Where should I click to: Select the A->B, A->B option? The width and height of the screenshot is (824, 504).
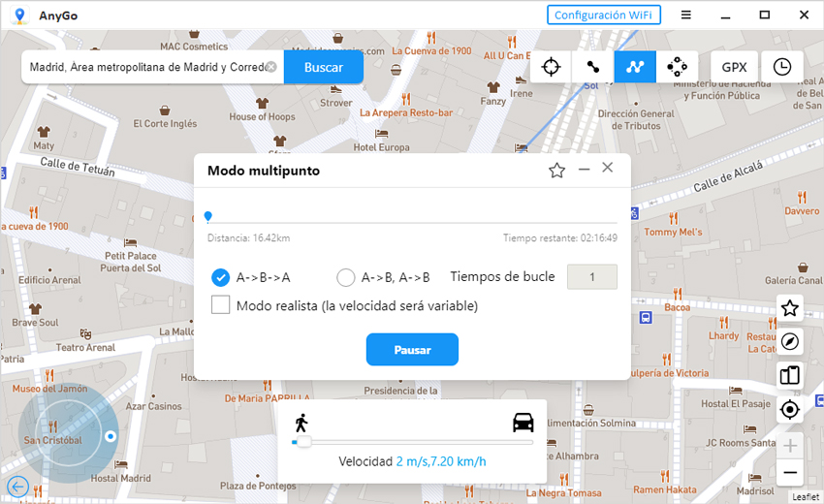pos(346,277)
